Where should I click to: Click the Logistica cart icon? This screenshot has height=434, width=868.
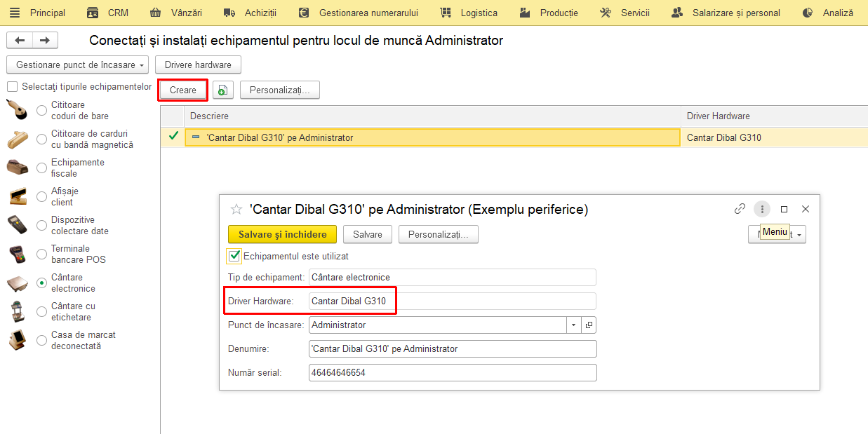[x=446, y=13]
